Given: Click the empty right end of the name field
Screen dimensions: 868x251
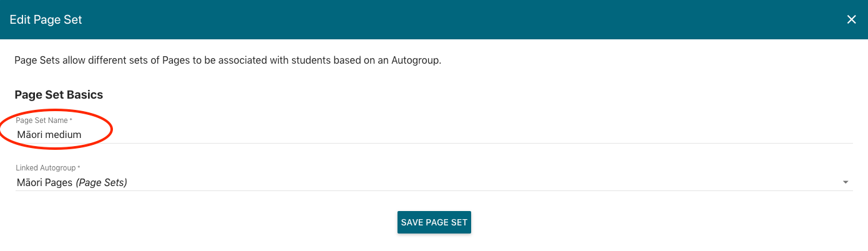Looking at the screenshot, I should click(x=749, y=134).
